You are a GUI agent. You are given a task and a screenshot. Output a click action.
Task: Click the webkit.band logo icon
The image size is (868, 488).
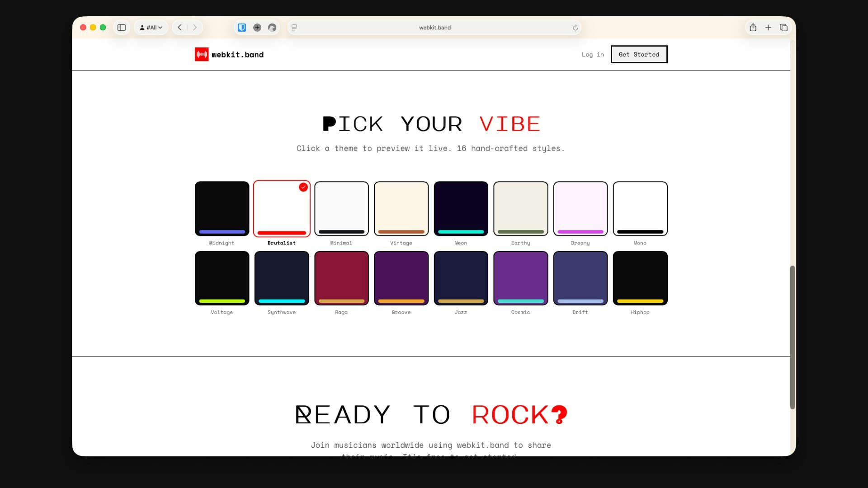tap(201, 54)
